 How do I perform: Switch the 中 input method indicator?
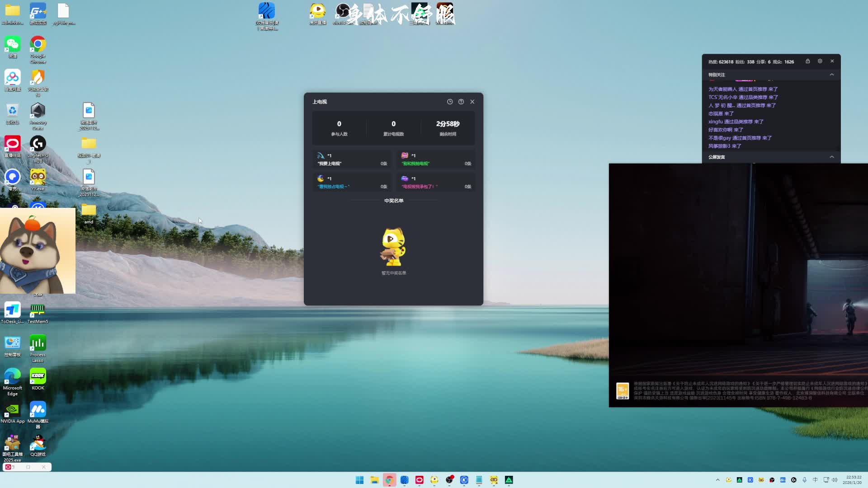click(x=815, y=480)
